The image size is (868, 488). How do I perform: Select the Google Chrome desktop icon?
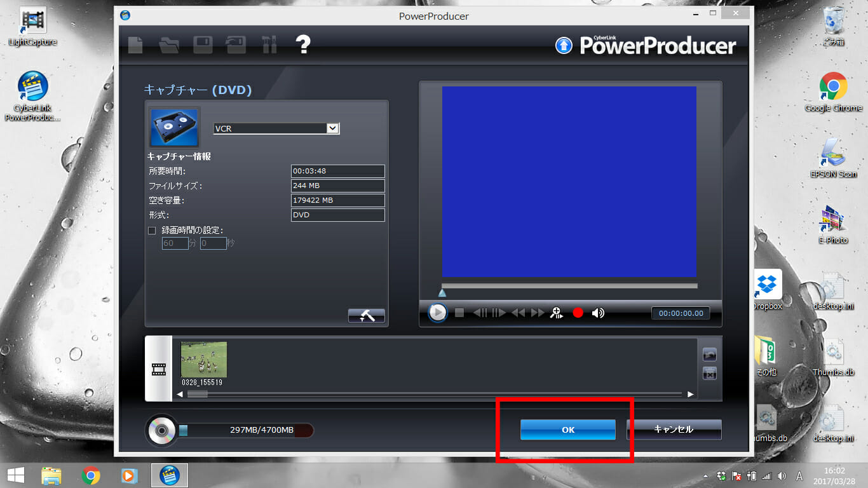(x=833, y=92)
